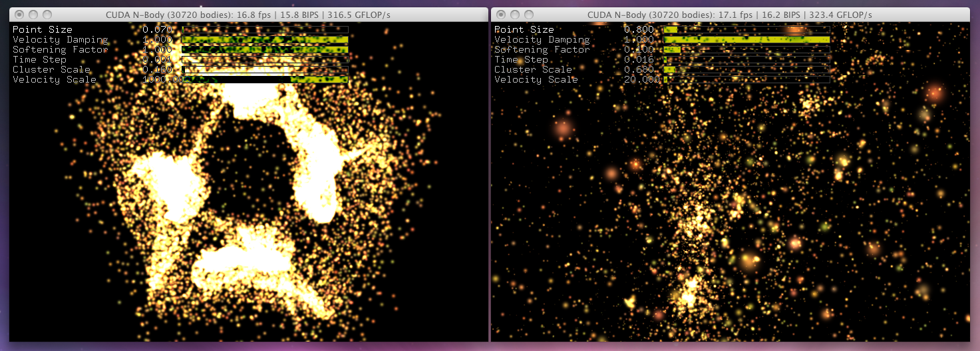The height and width of the screenshot is (351, 980).
Task: Click Time Step value 0.016 in right window
Action: tap(639, 60)
